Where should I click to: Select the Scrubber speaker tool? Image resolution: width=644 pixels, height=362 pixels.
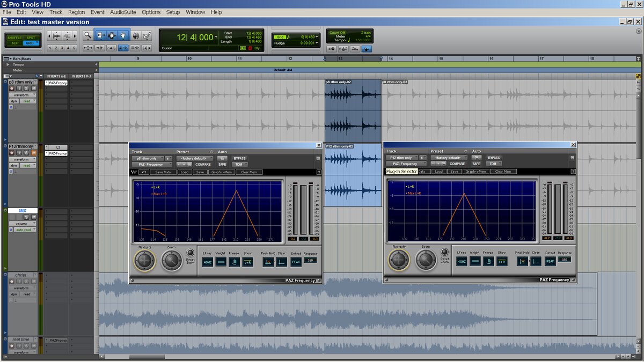coord(136,35)
